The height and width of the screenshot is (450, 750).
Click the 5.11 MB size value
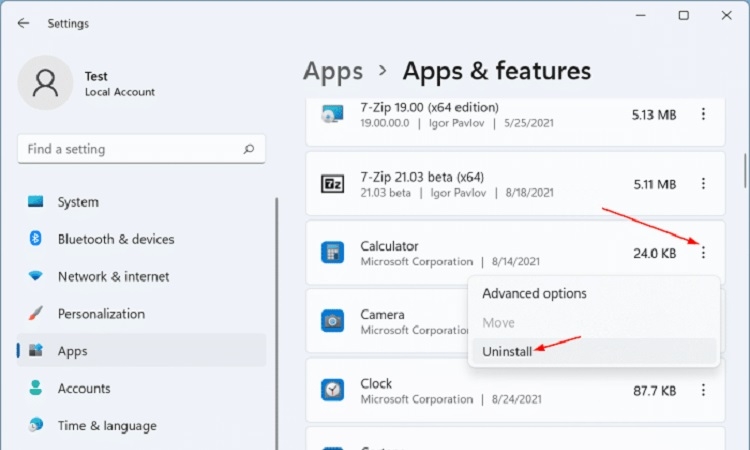coord(655,184)
